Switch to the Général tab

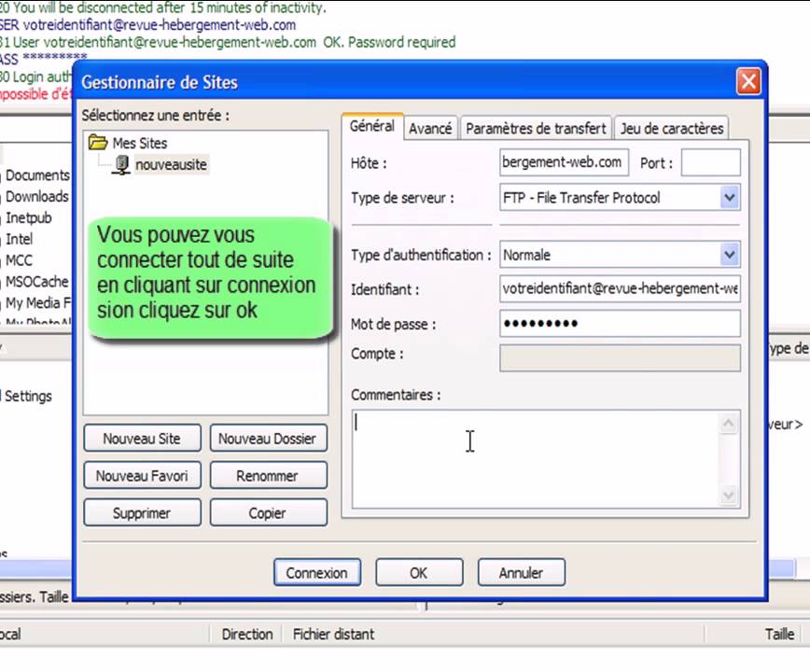(372, 126)
